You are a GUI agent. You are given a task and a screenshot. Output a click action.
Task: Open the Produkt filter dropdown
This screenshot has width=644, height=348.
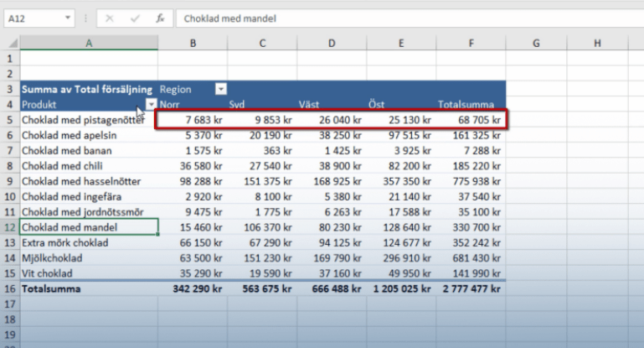coord(151,105)
